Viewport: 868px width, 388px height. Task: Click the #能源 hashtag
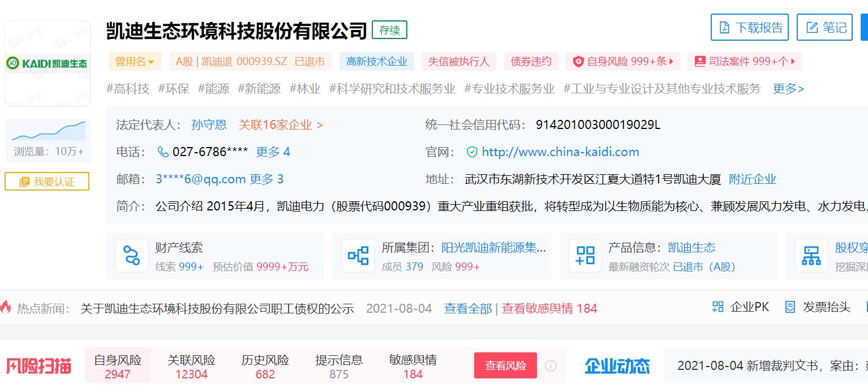(x=214, y=88)
